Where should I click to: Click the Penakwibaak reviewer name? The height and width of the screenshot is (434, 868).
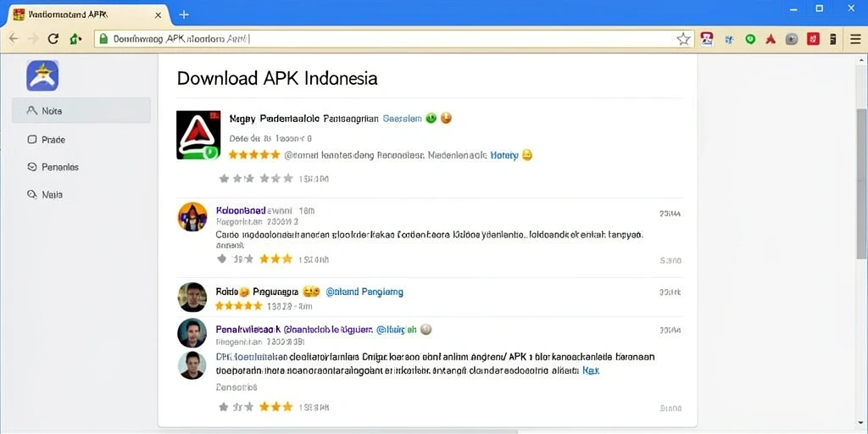(248, 330)
